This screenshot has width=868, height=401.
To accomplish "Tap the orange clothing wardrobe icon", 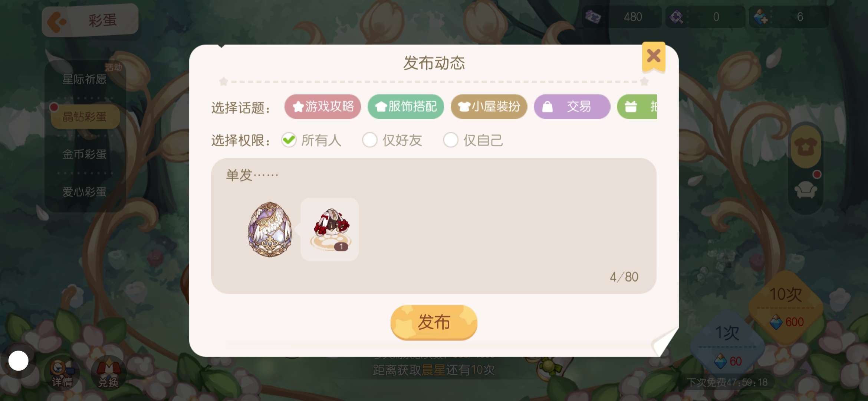I will tap(805, 147).
